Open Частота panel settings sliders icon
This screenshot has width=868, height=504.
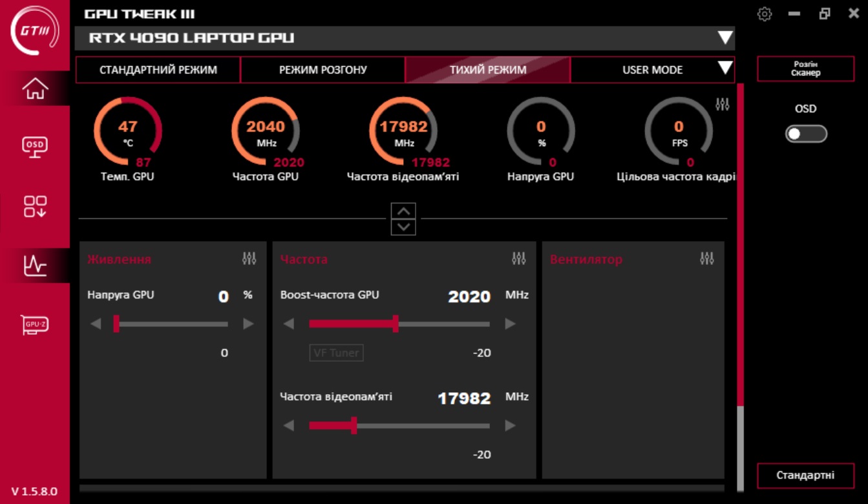coord(518,258)
